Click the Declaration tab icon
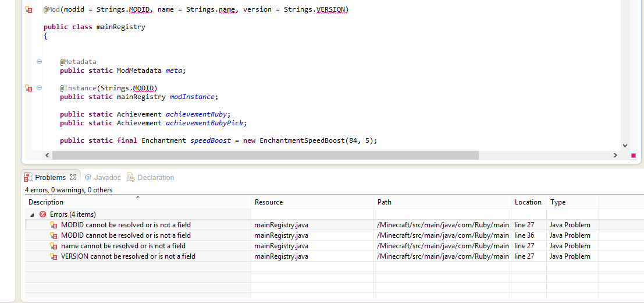 pyautogui.click(x=131, y=177)
